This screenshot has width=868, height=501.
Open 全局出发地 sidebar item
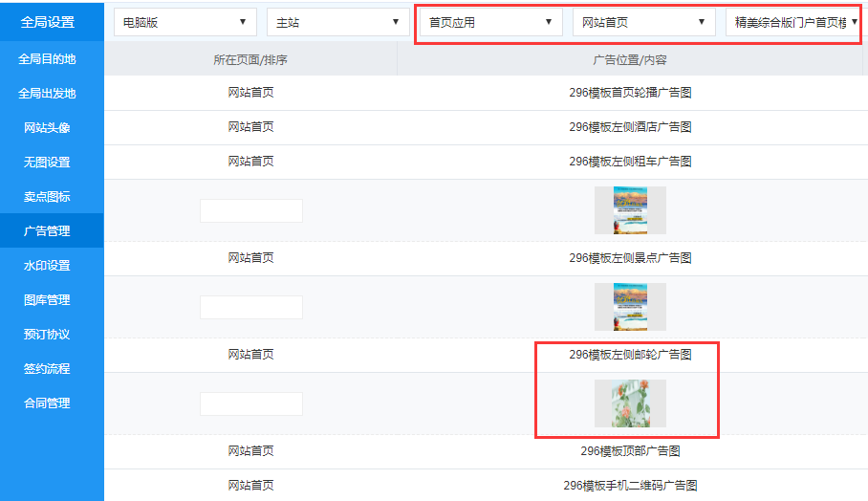pos(47,94)
